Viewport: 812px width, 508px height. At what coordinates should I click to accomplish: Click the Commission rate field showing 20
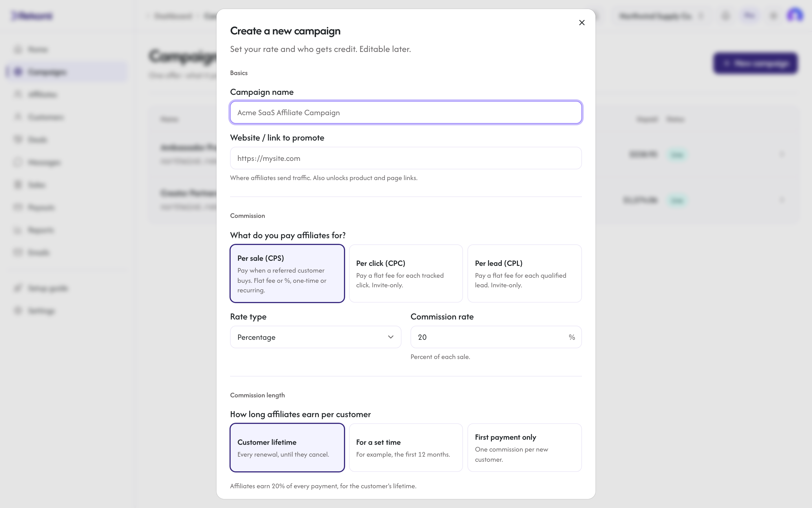496,337
